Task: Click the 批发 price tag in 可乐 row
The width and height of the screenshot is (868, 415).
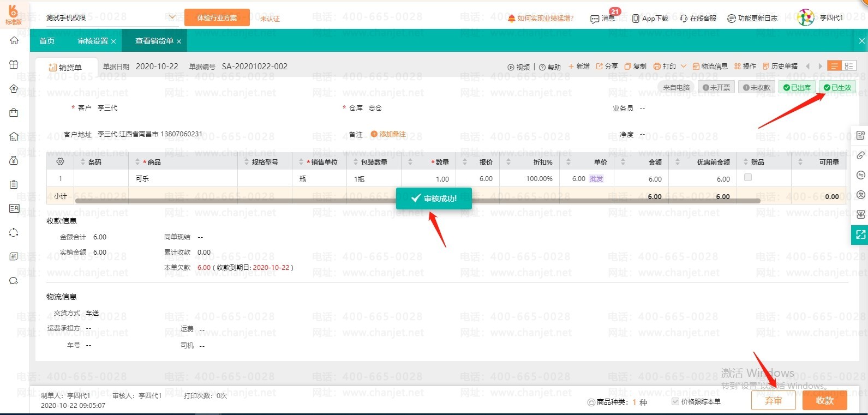Action: click(x=596, y=178)
